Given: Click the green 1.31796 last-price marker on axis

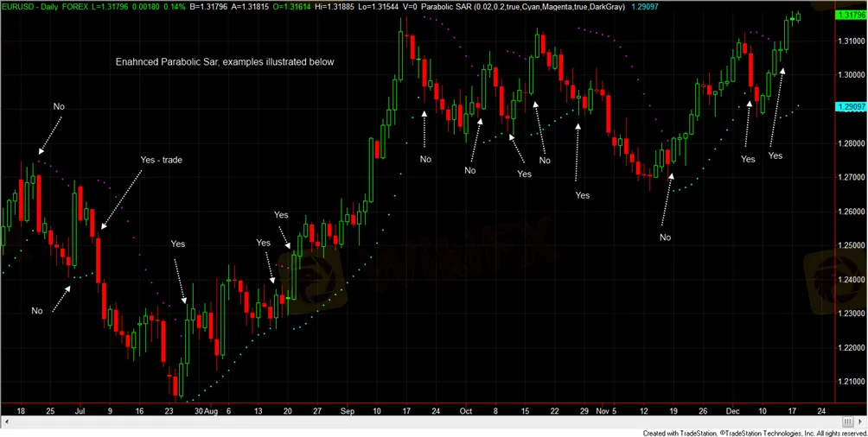Looking at the screenshot, I should coord(851,15).
